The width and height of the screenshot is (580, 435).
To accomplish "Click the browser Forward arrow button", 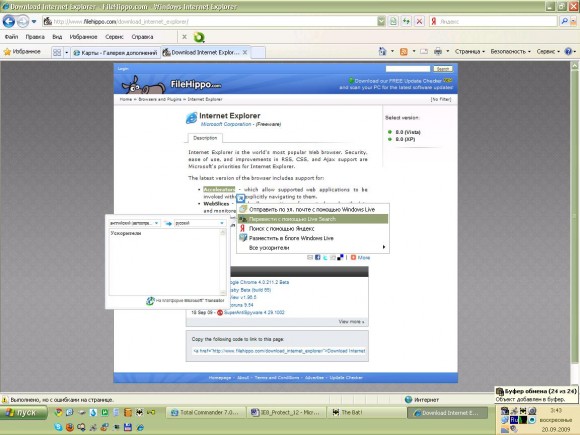I will (23, 21).
